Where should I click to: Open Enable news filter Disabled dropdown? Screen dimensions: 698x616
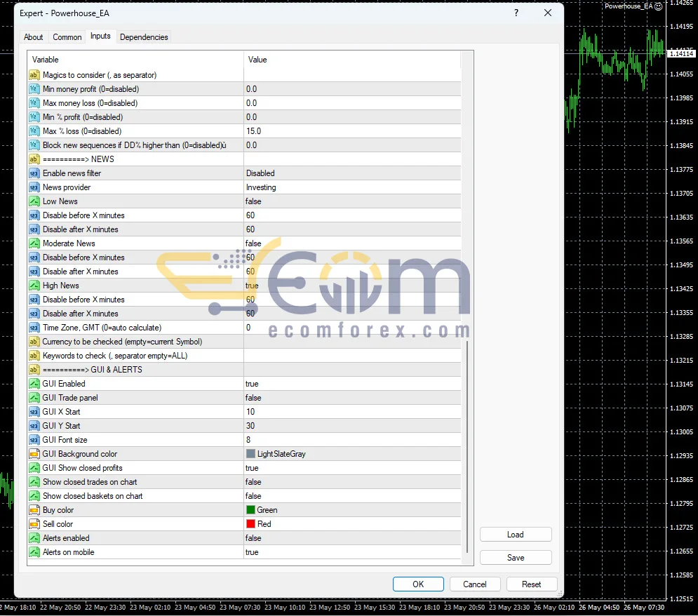point(352,173)
